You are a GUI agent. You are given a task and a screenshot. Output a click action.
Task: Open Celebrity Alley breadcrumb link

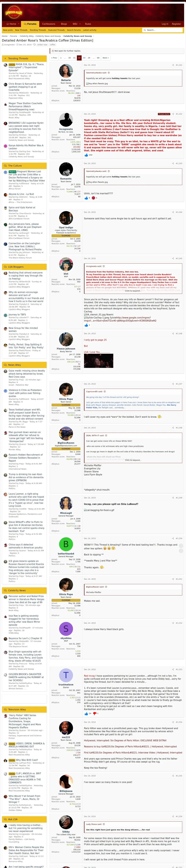pos(40,36)
